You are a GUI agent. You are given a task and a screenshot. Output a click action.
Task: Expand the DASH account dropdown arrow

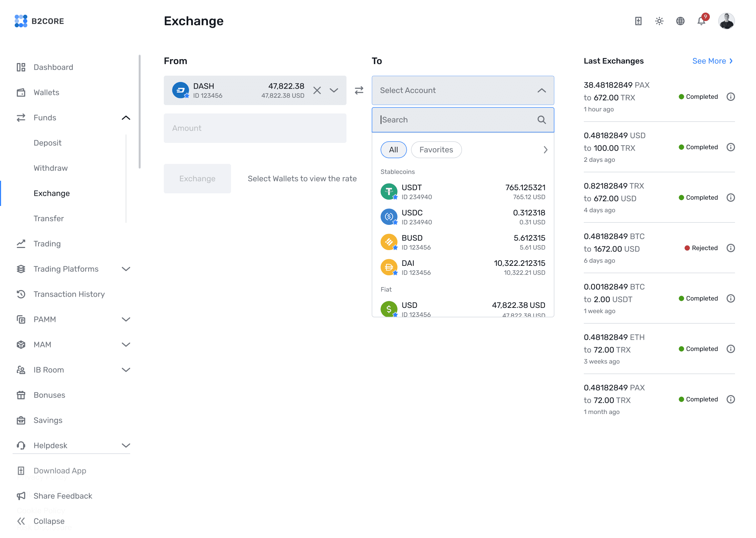click(334, 90)
